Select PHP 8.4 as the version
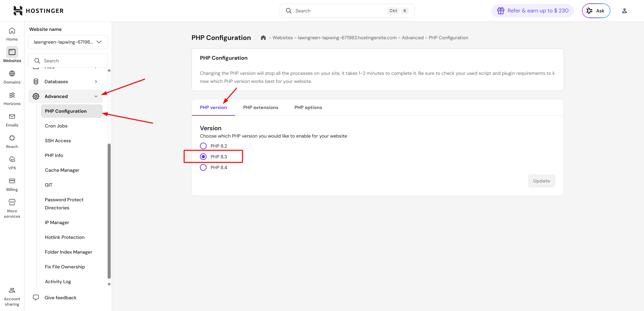The image size is (644, 311). coord(203,167)
